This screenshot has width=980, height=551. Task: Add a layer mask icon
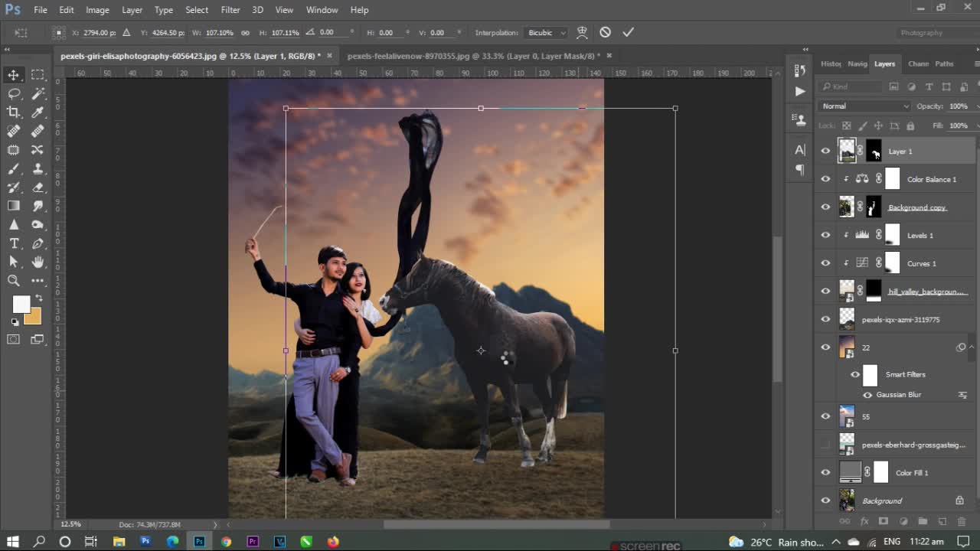tap(884, 521)
